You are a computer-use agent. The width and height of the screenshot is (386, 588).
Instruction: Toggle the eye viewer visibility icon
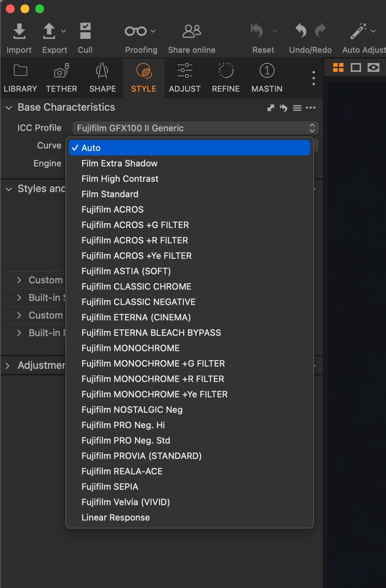tap(374, 67)
